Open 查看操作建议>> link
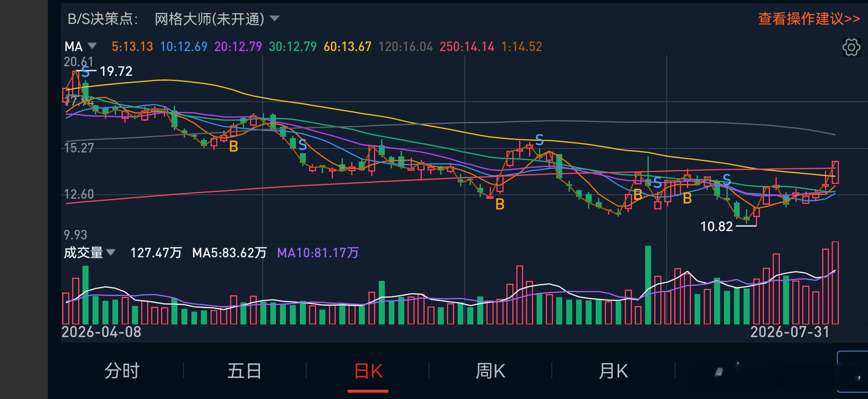Viewport: 868px width, 399px height. click(809, 18)
